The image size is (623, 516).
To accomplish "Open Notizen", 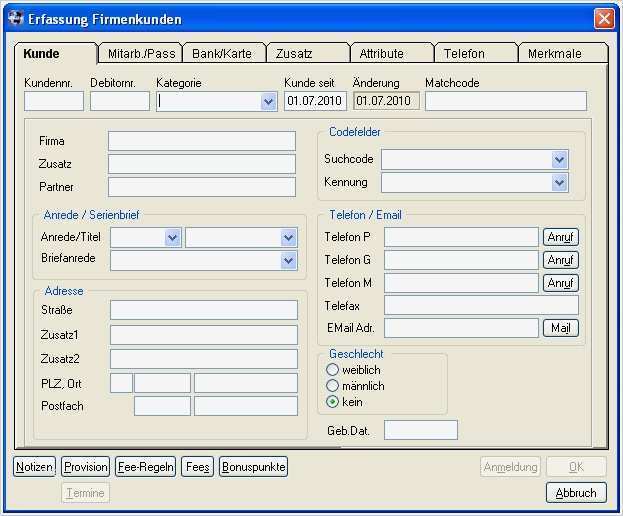I will tap(34, 467).
